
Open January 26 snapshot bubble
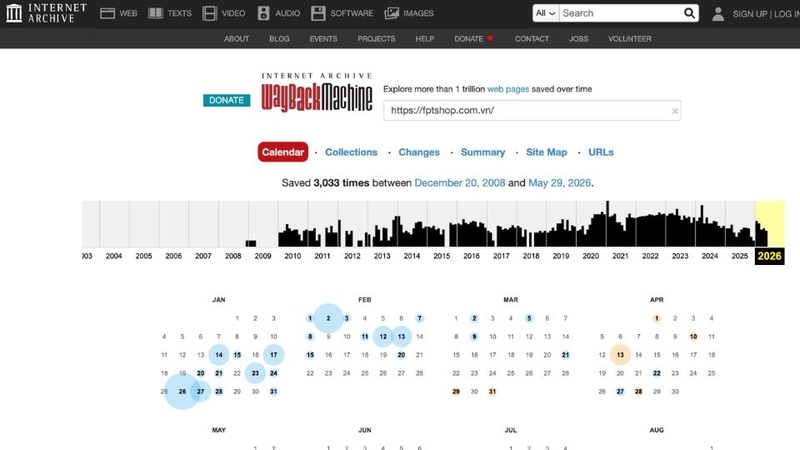[182, 391]
